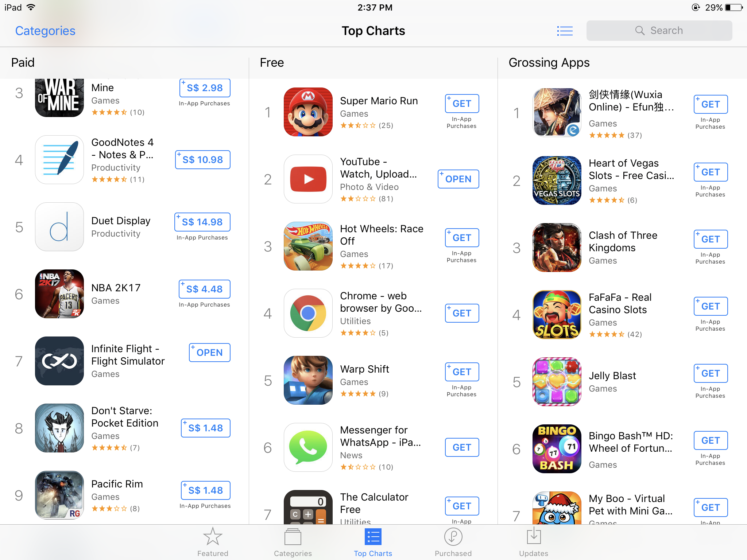The image size is (747, 560).
Task: Get the Hot Wheels: Race Off app
Action: [462, 238]
